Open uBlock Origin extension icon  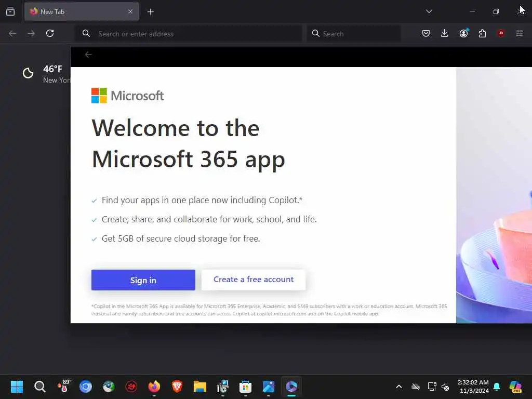point(501,33)
